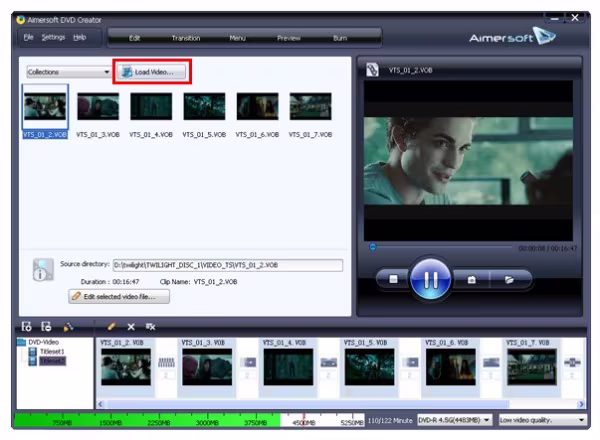Select VTS_01_4 clip in storyboard
600x440 pixels.
click(288, 367)
